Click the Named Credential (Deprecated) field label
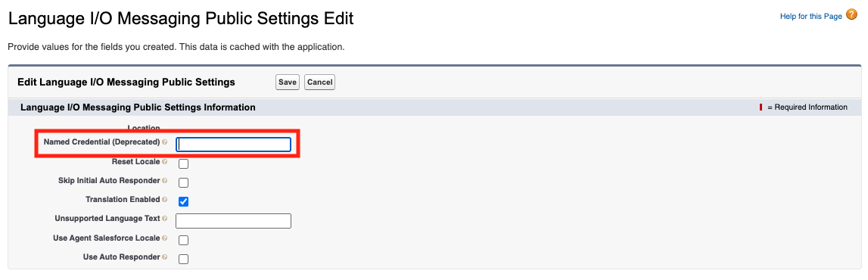This screenshot has height=280, width=868. (102, 142)
